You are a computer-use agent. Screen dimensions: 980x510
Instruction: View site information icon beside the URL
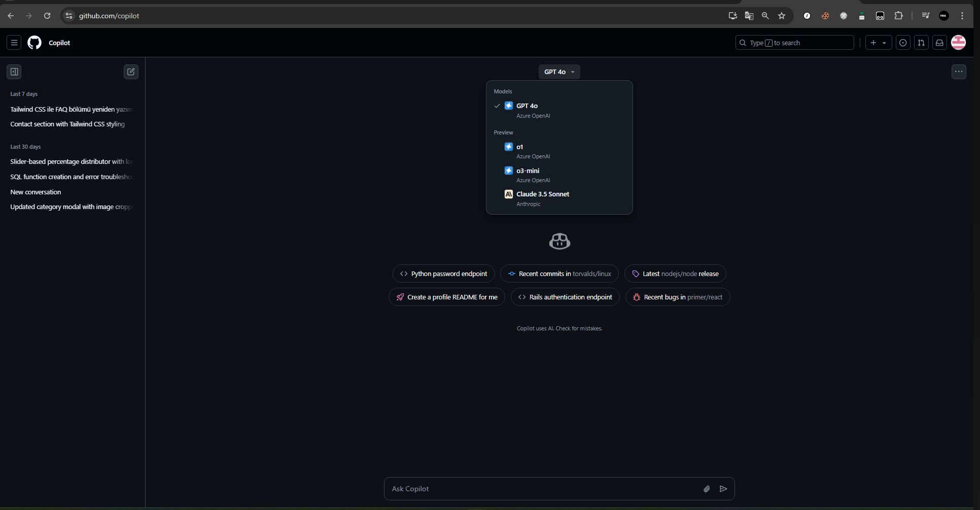pyautogui.click(x=69, y=16)
